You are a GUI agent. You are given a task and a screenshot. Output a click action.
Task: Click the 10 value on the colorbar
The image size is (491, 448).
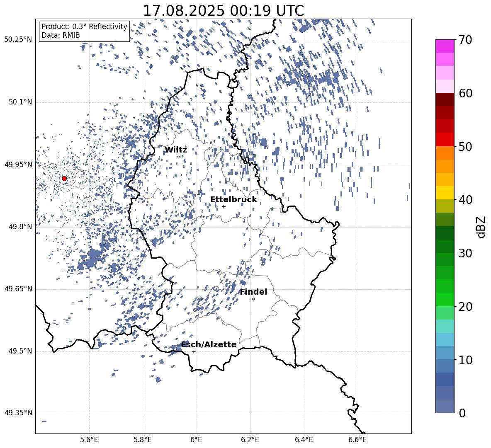[x=465, y=360]
